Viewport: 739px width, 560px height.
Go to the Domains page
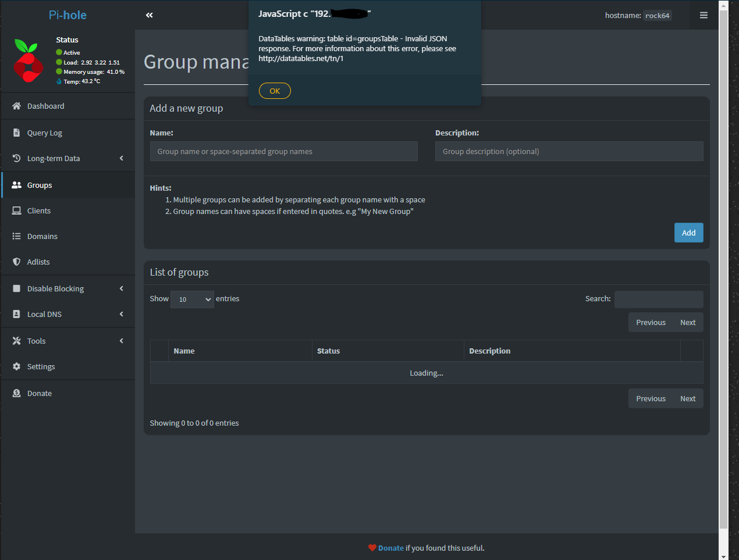67,236
